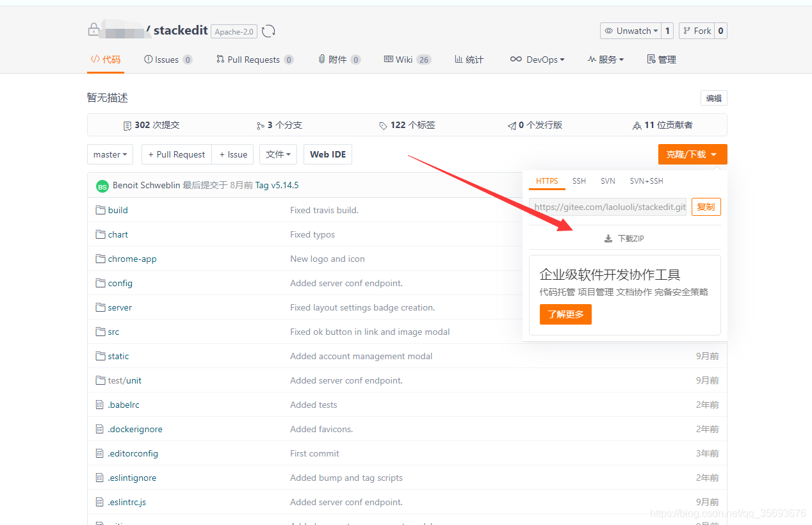
Task: Click the 下载ZIP download link
Action: 624,239
